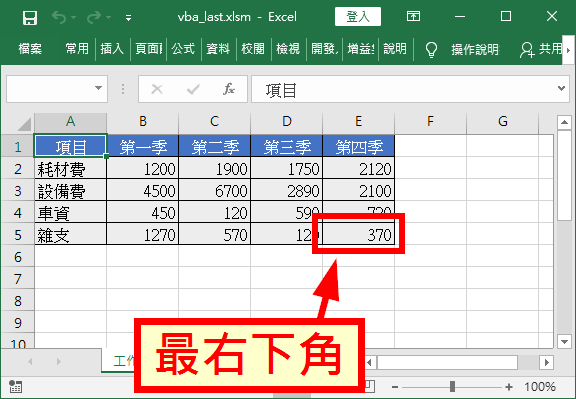Click the zoom out minus button

point(395,387)
